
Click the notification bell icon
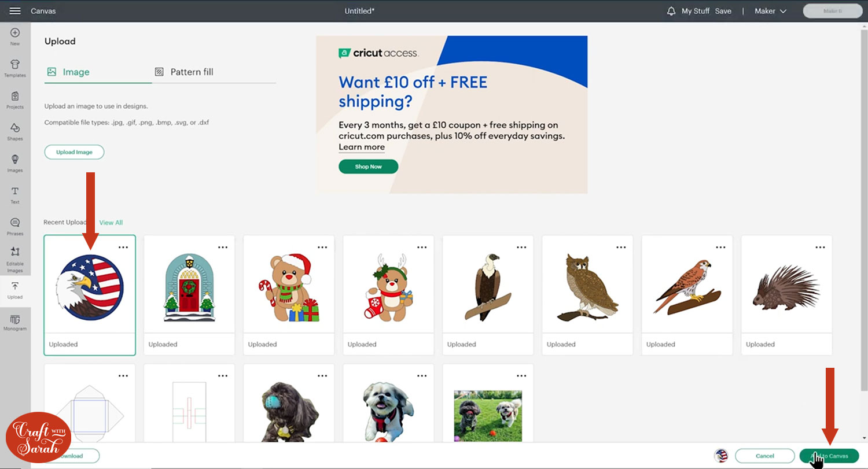point(671,11)
